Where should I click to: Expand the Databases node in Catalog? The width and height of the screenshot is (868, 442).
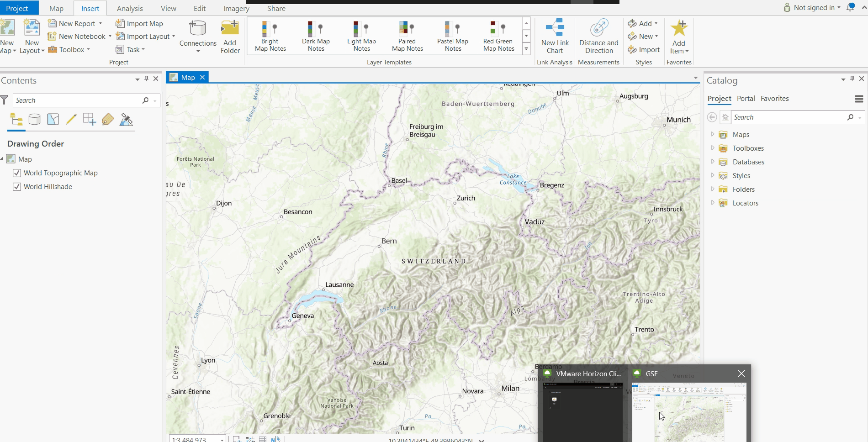(712, 162)
